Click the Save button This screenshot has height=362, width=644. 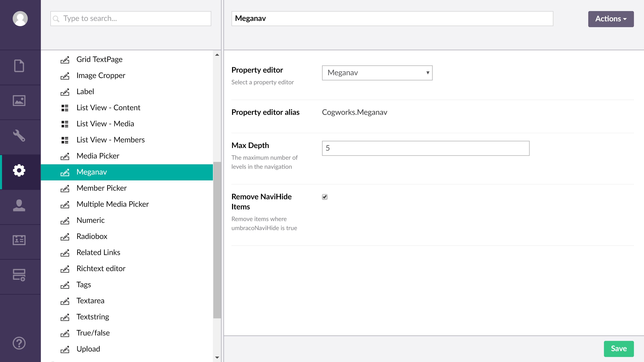(618, 349)
